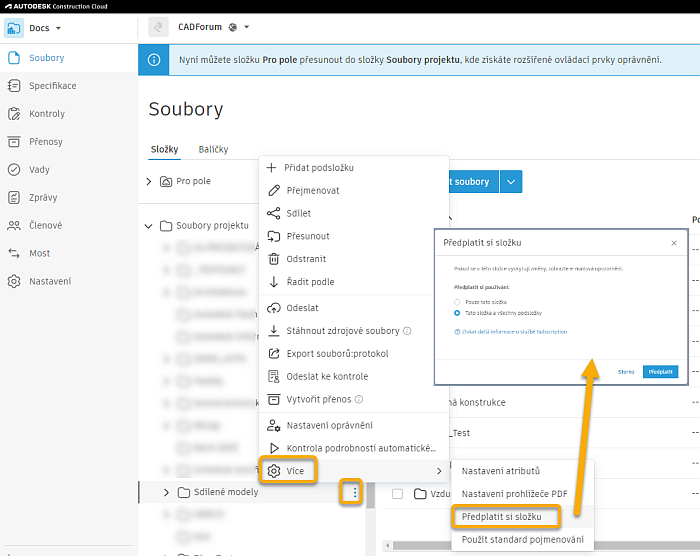Click the Přenosy sidebar icon
Image resolution: width=700 pixels, height=556 pixels.
tap(14, 142)
